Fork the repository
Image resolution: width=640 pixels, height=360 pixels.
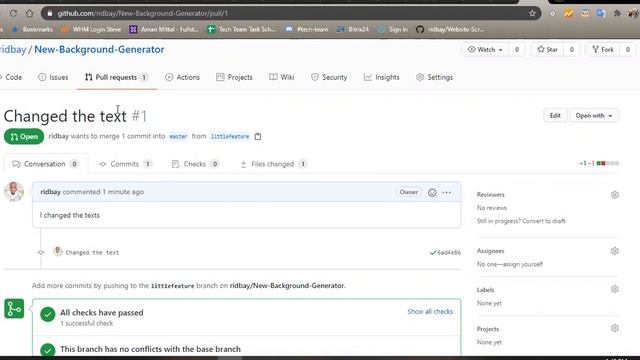click(603, 49)
